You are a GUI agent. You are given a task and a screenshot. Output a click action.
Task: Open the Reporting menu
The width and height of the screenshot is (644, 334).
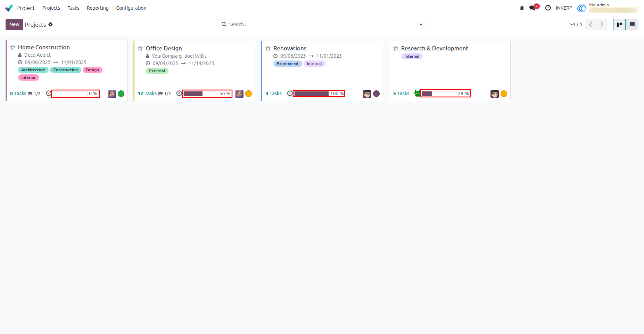[x=98, y=8]
